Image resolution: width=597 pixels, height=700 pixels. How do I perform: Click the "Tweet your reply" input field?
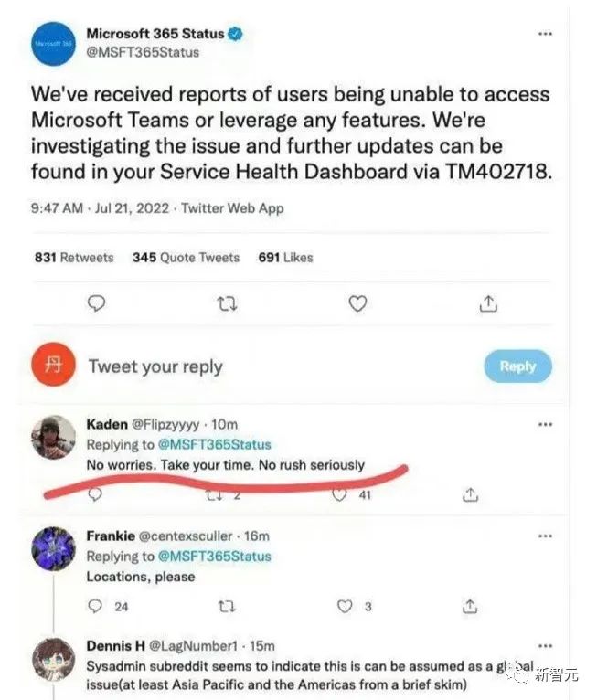coord(155,366)
